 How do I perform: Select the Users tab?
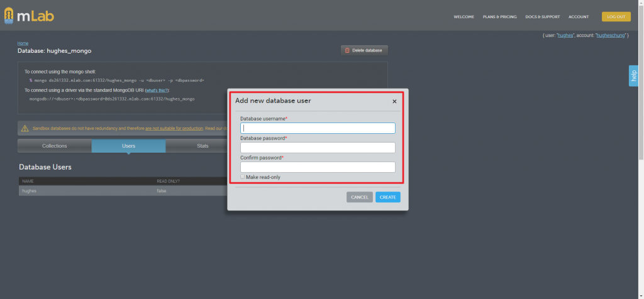(128, 146)
